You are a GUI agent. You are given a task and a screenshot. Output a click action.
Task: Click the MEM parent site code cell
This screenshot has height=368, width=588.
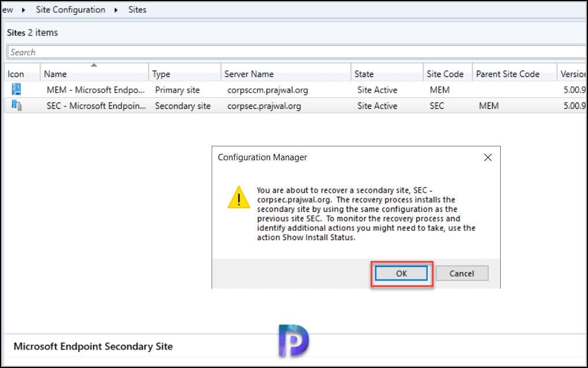click(489, 106)
